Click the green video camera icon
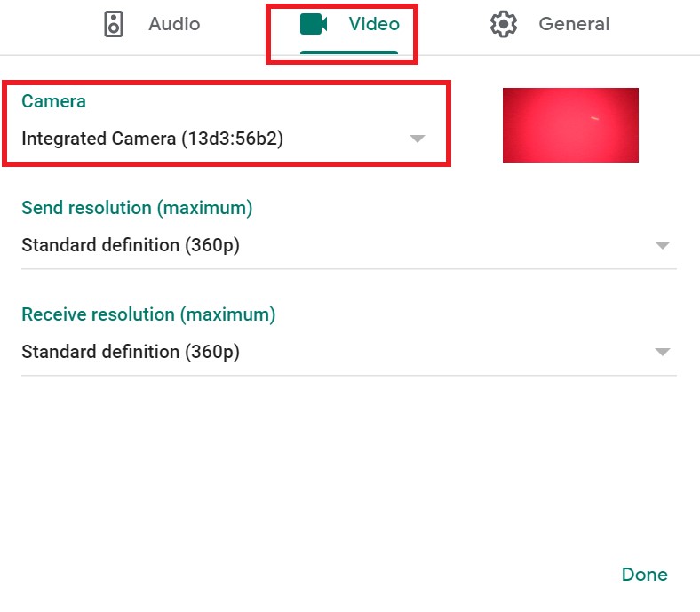This screenshot has width=700, height=612. click(x=314, y=24)
